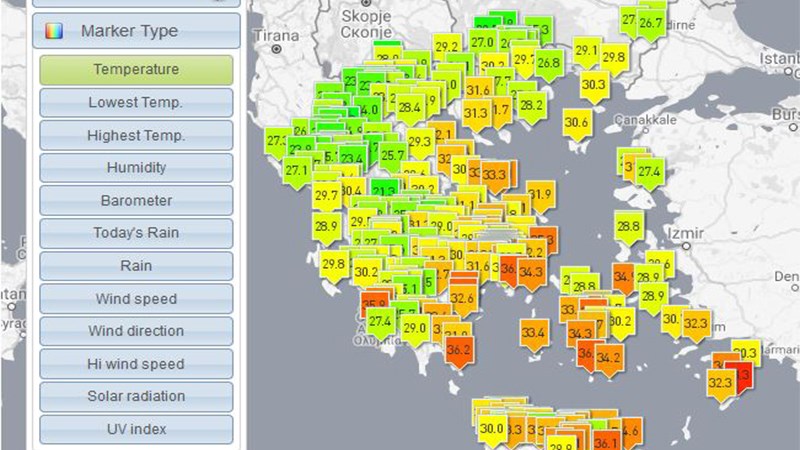Viewport: 800px width, 450px height.
Task: Open the 31.3 orange marker
Action: 476,115
